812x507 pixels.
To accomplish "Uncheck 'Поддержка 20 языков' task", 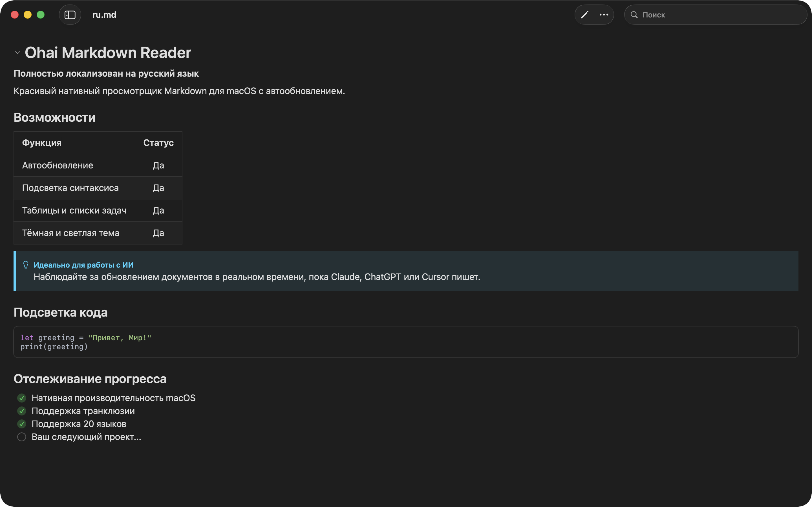I will pos(22,424).
